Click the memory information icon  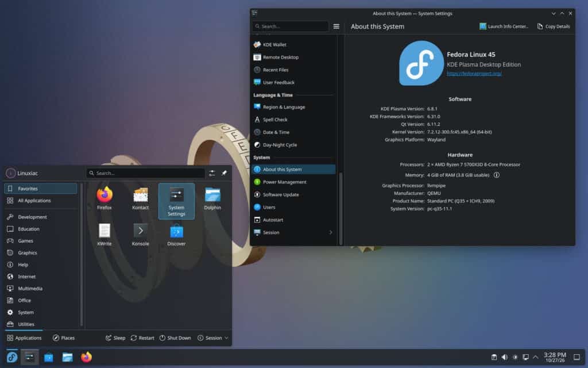tap(497, 175)
